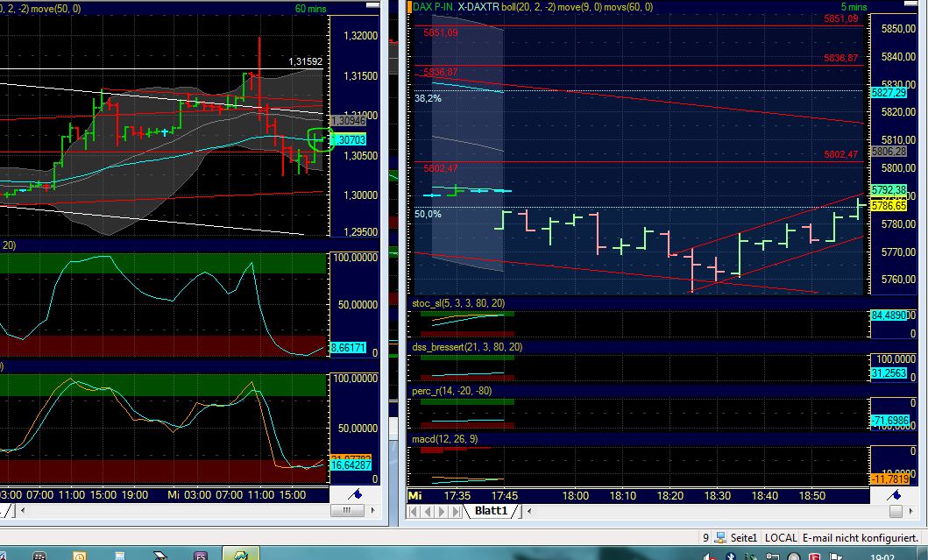Image resolution: width=928 pixels, height=560 pixels.
Task: Click the LOCAL status bar entry
Action: (781, 537)
